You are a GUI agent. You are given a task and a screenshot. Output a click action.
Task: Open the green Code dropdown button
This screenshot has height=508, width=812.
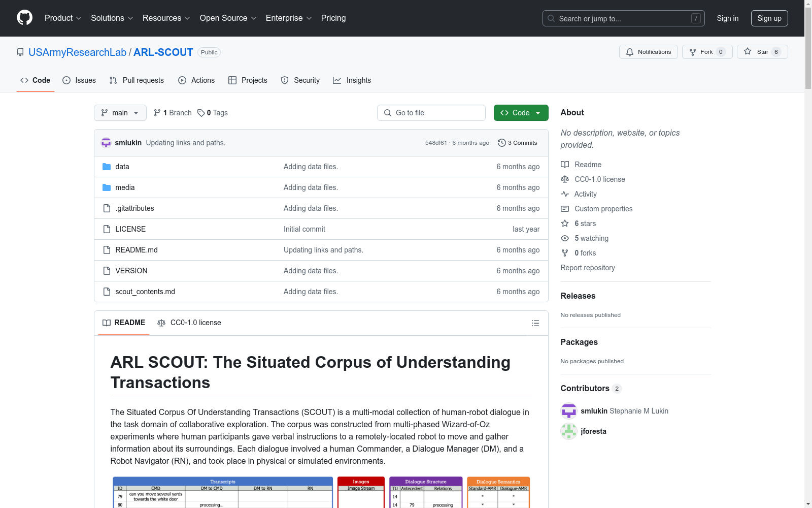coord(521,113)
